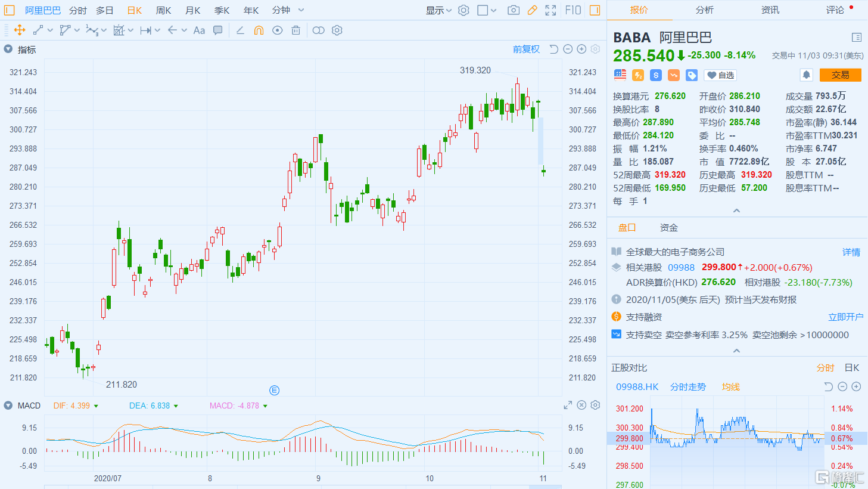The height and width of the screenshot is (489, 868).
Task: Toggle the right side panel icon
Action: [x=595, y=10]
